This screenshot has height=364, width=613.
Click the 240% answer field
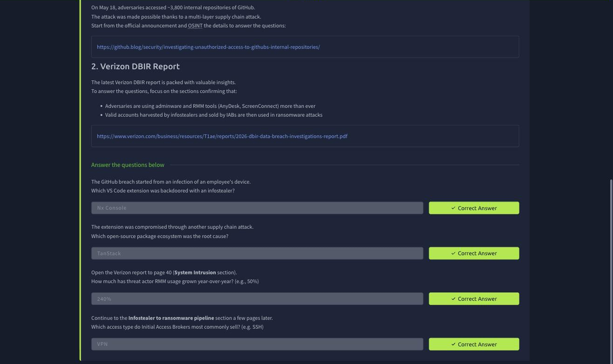tap(257, 299)
